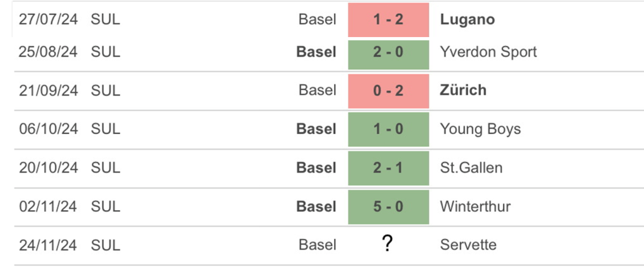Screen dimensions: 644x268
Task: Click Basel in the 02/11/24 row
Action: click(x=316, y=206)
